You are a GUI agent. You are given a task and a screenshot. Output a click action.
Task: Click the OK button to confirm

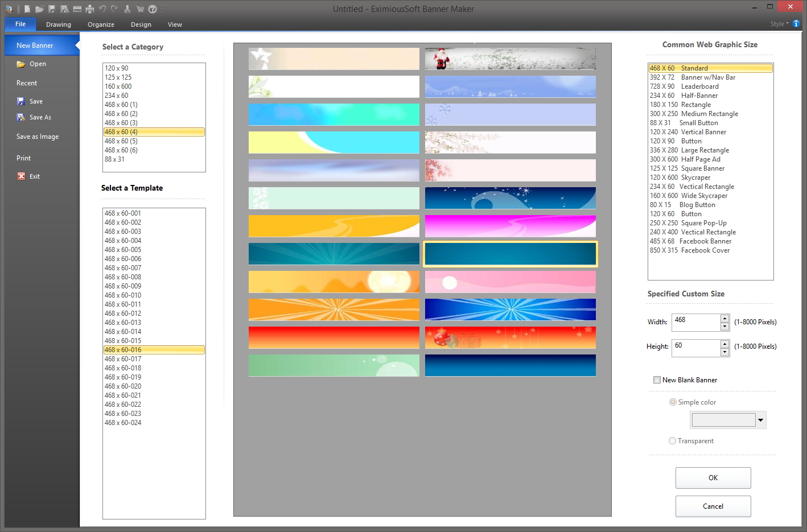tap(713, 478)
